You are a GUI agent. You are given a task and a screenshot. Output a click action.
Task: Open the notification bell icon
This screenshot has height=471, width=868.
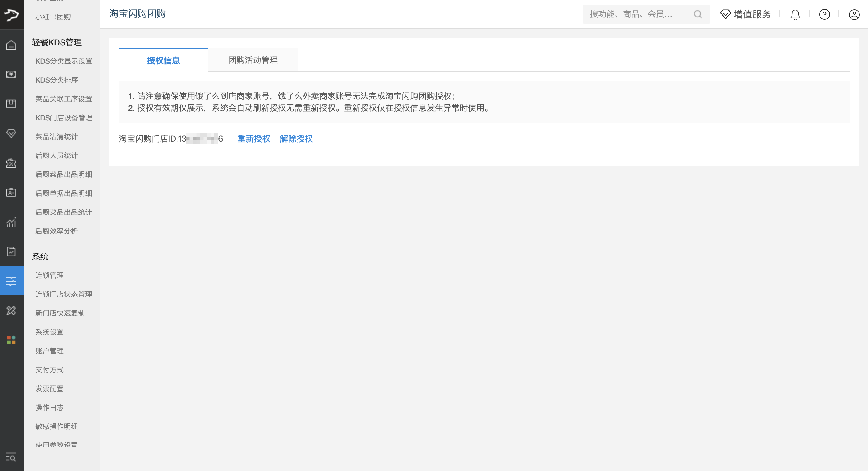(x=795, y=14)
